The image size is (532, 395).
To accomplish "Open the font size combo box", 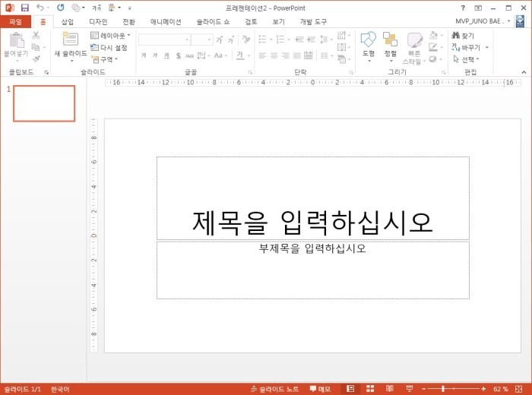I will (202, 39).
